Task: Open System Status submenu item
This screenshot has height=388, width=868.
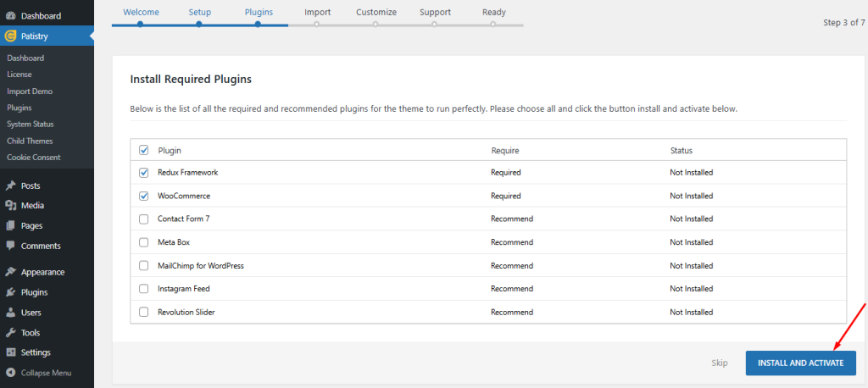Action: click(x=31, y=125)
